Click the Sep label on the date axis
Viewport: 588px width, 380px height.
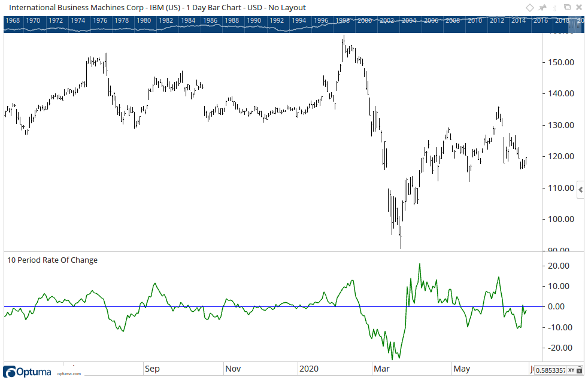tap(152, 369)
